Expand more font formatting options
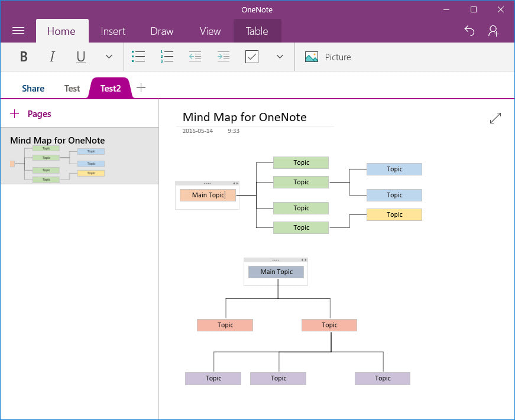This screenshot has width=515, height=420. 109,57
